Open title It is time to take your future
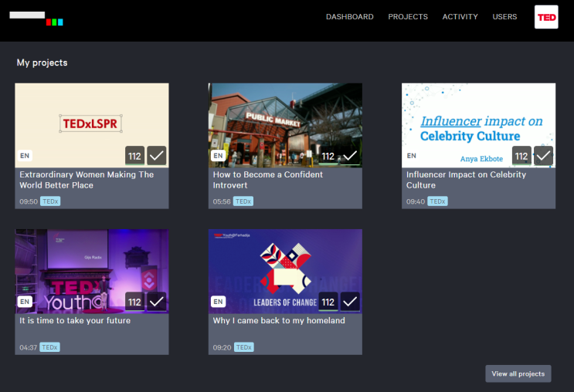The width and height of the screenshot is (574, 392). pyautogui.click(x=75, y=320)
